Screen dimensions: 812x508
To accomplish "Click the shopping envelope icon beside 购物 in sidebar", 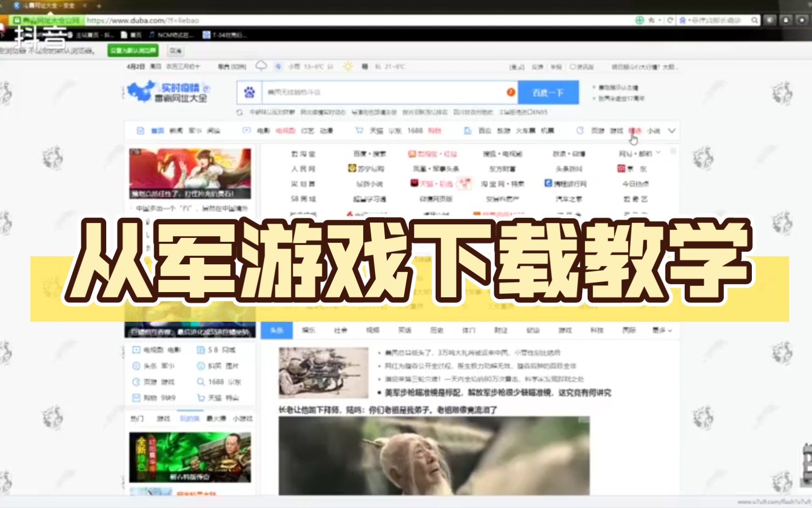I will click(x=136, y=398).
